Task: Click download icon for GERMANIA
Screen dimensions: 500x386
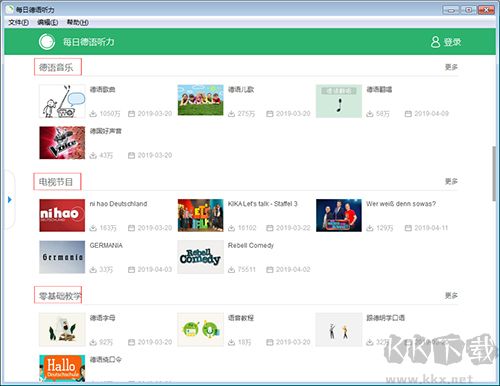Action: click(x=93, y=270)
